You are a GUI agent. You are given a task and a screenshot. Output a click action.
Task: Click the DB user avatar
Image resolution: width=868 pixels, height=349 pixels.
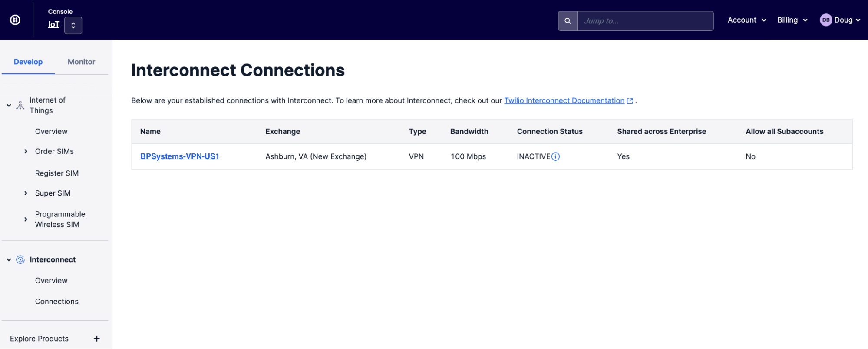[x=825, y=20]
